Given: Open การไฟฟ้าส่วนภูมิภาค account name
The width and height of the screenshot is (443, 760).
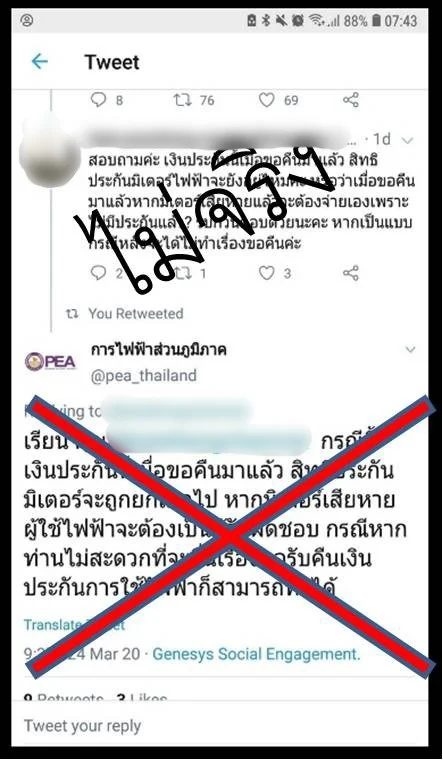Looking at the screenshot, I should pos(158,349).
